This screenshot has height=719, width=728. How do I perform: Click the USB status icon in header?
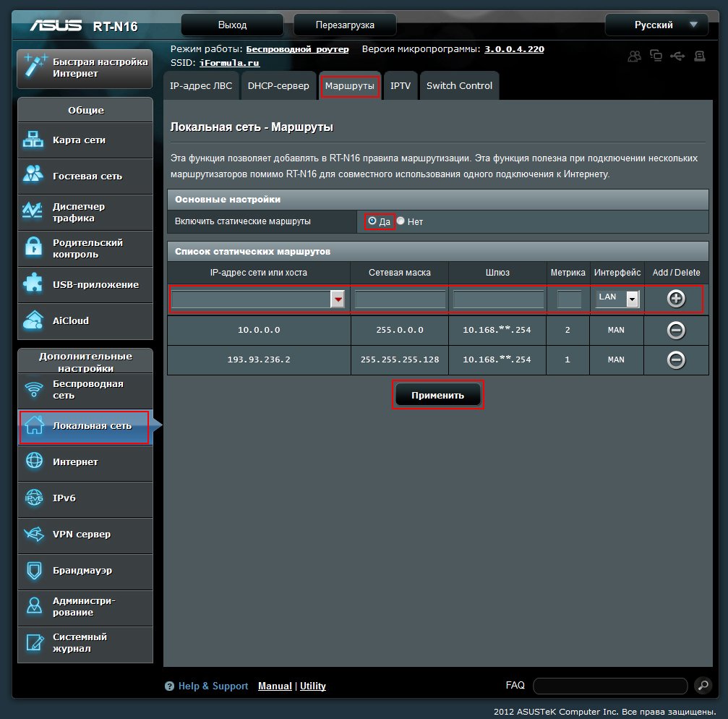[x=677, y=56]
